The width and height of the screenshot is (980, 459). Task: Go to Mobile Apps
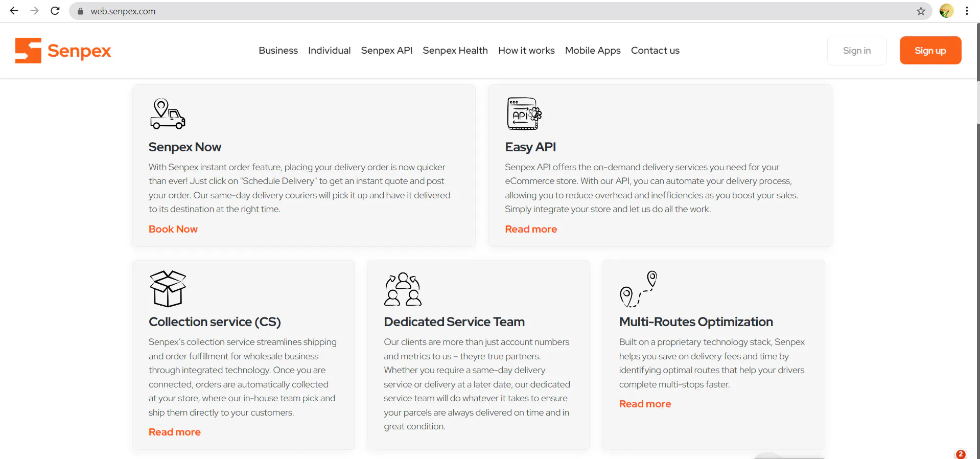pyautogui.click(x=593, y=51)
